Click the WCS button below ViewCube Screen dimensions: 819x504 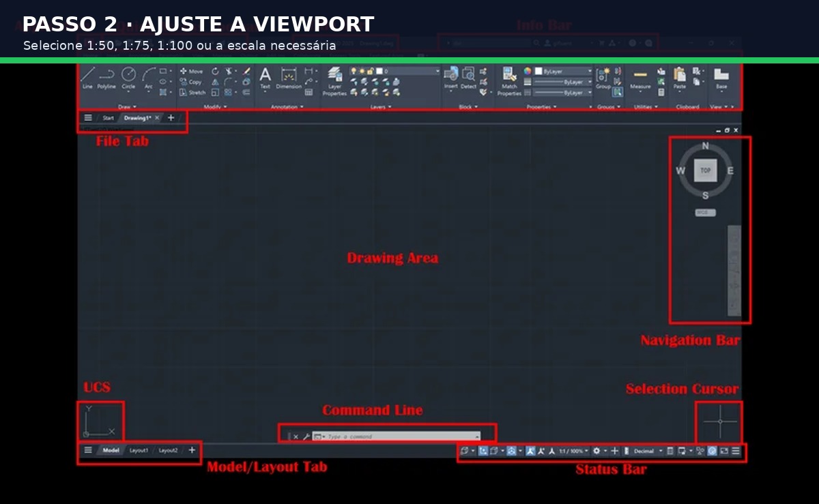[x=705, y=213]
